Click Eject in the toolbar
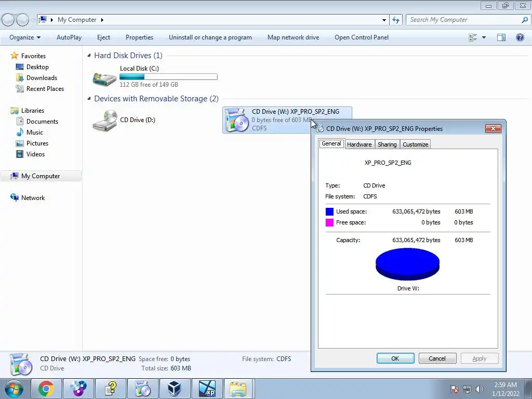The height and width of the screenshot is (399, 532). tap(103, 37)
